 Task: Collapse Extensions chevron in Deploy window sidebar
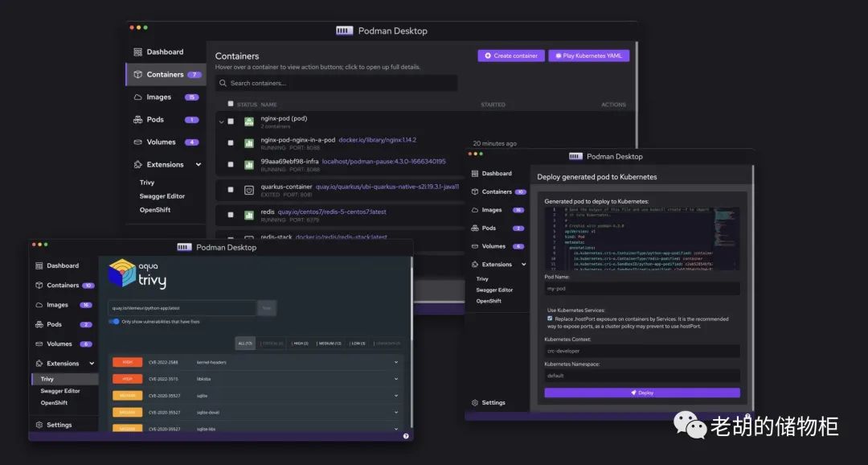(524, 265)
